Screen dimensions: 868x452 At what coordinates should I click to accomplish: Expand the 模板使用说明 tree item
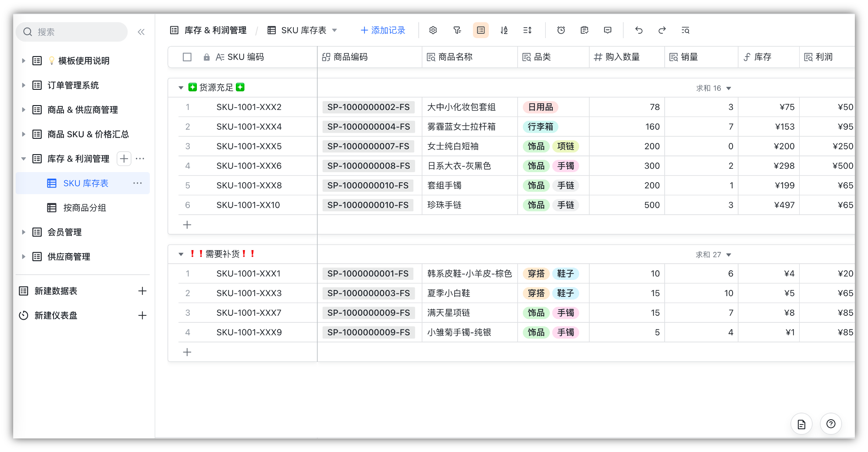24,60
